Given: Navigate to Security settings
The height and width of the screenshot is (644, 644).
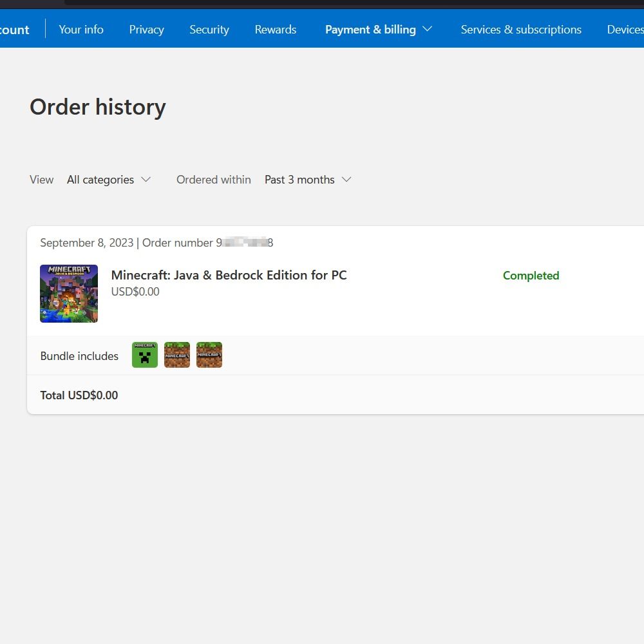Looking at the screenshot, I should [209, 29].
